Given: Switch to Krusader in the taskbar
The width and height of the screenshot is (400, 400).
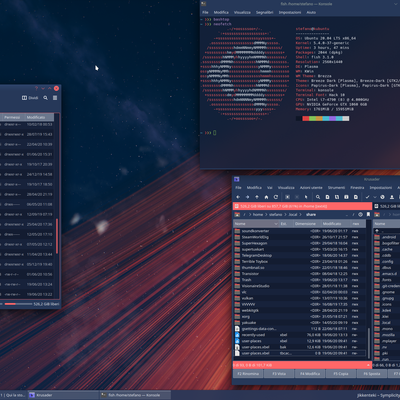Looking at the screenshot, I should [63, 395].
